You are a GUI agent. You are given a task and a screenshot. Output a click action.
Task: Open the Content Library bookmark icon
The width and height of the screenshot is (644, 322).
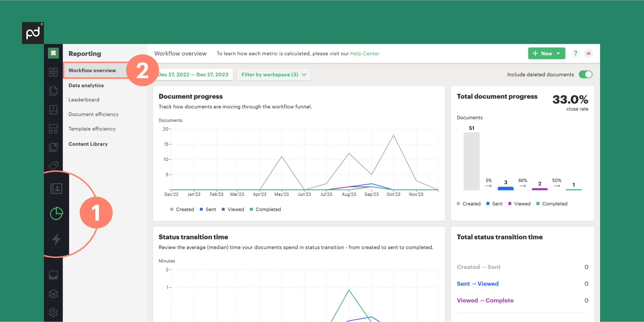[53, 147]
